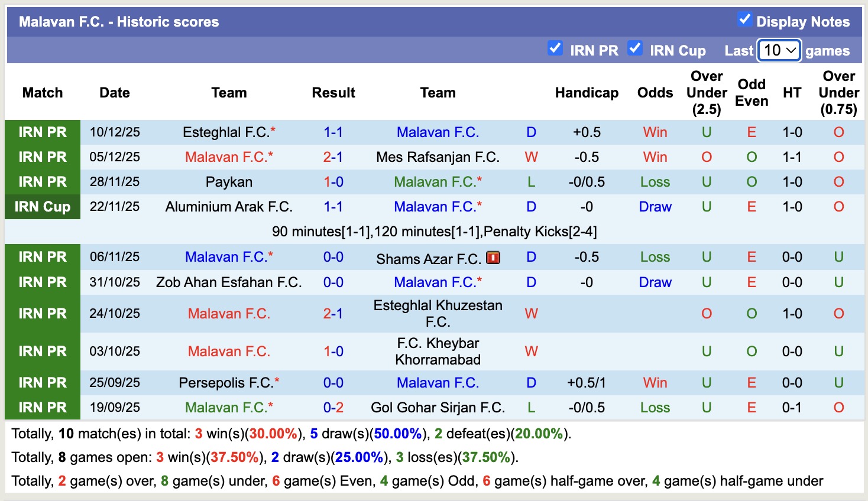Open Gol Gohar Sirjan F.C. team page
The height and width of the screenshot is (501, 868).
coord(438,408)
